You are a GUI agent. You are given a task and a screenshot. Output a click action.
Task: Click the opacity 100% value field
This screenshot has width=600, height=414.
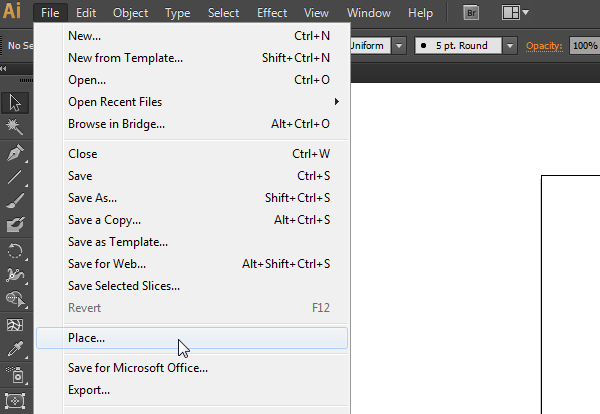[584, 46]
